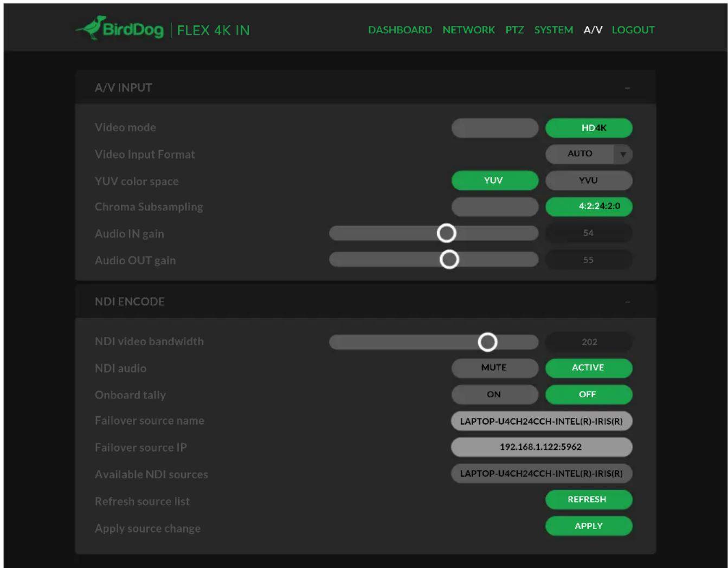Switch to the SYSTEM menu

pyautogui.click(x=553, y=30)
